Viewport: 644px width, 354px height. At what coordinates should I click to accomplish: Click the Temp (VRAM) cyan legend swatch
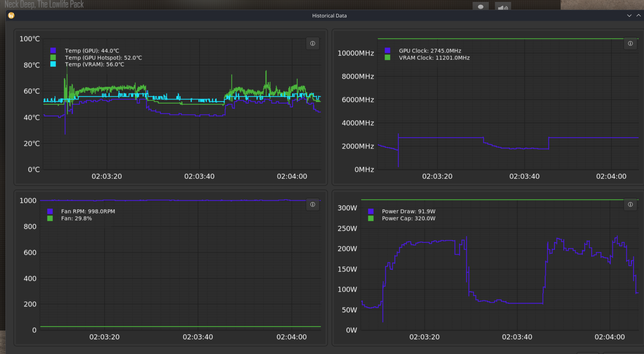tap(53, 64)
